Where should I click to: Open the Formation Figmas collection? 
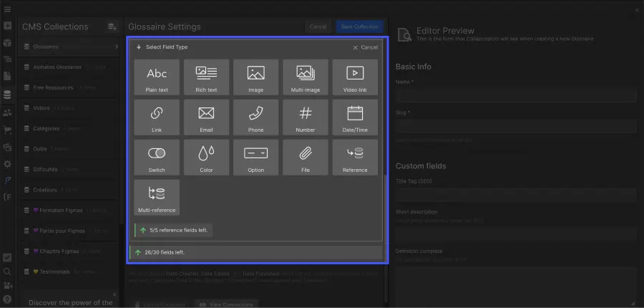click(x=69, y=210)
